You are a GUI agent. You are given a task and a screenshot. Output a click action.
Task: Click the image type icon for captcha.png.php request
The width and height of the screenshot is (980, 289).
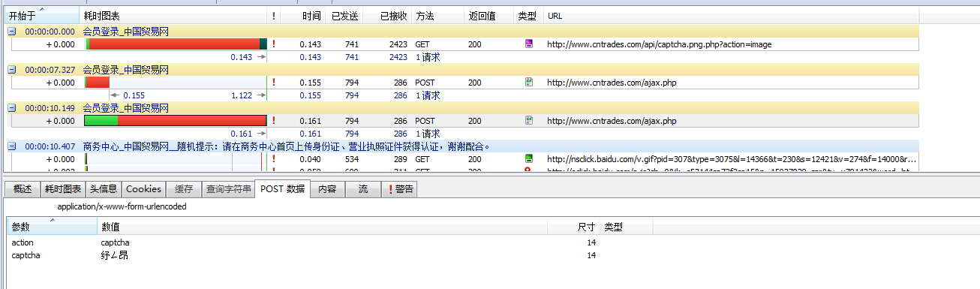pos(529,44)
